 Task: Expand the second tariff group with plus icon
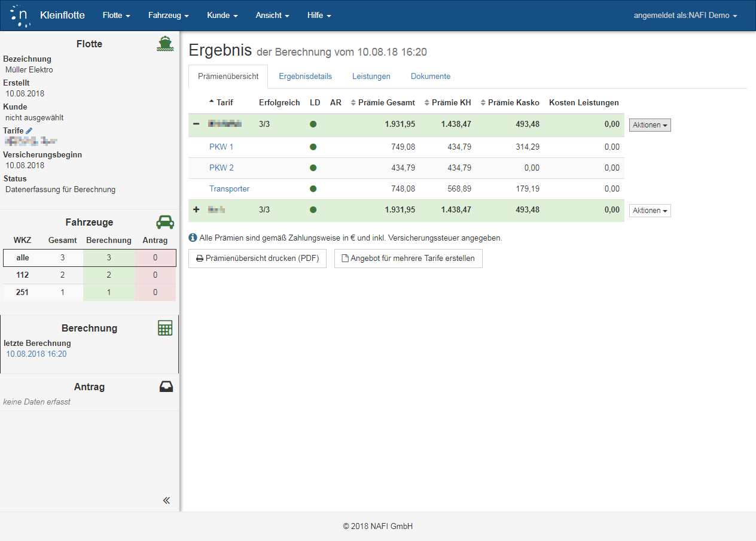[196, 209]
